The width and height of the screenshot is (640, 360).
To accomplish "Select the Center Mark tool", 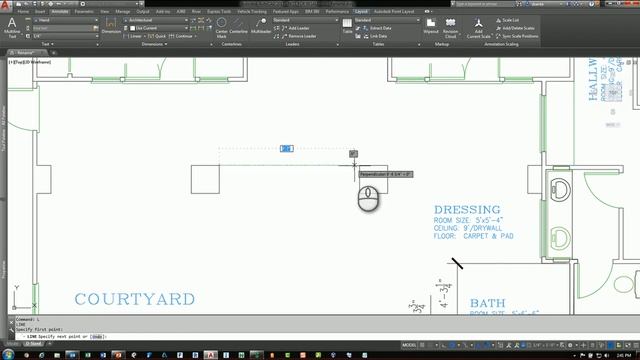I will tap(221, 28).
